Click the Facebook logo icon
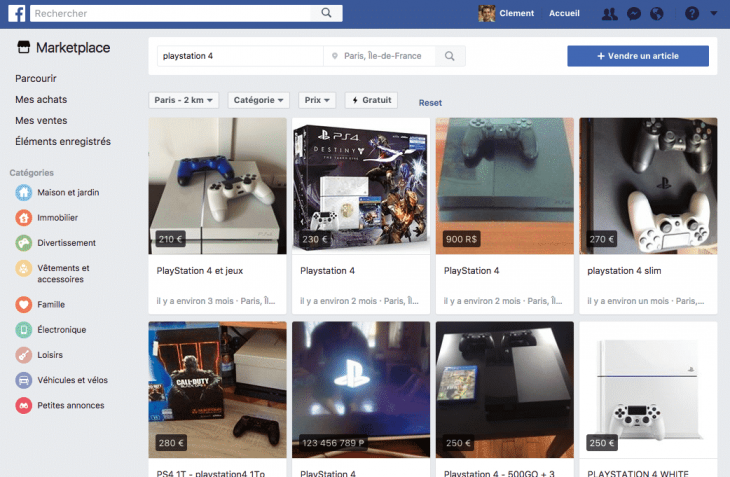Image resolution: width=730 pixels, height=477 pixels. [x=17, y=13]
